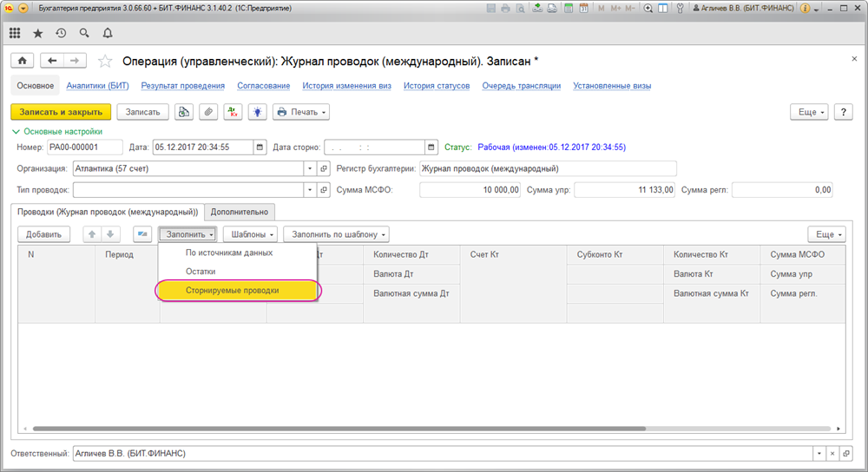Expand the Печать dropdown button
This screenshot has width=868, height=472.
(301, 112)
